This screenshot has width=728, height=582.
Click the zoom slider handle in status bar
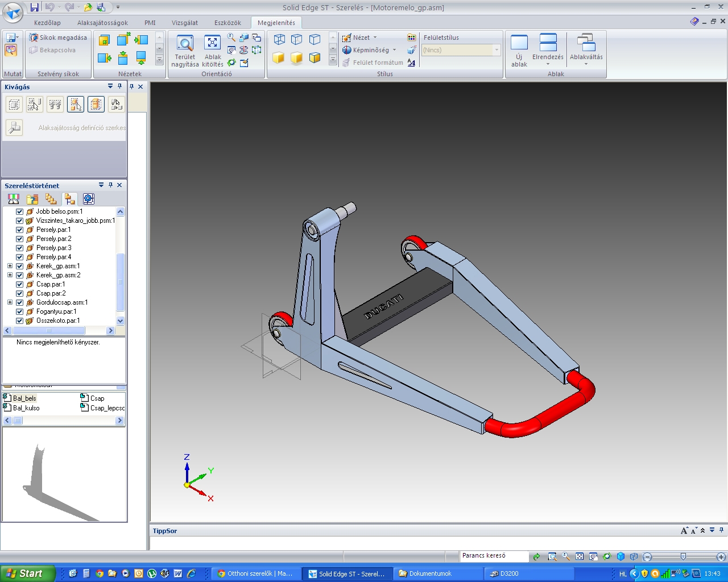pyautogui.click(x=683, y=556)
